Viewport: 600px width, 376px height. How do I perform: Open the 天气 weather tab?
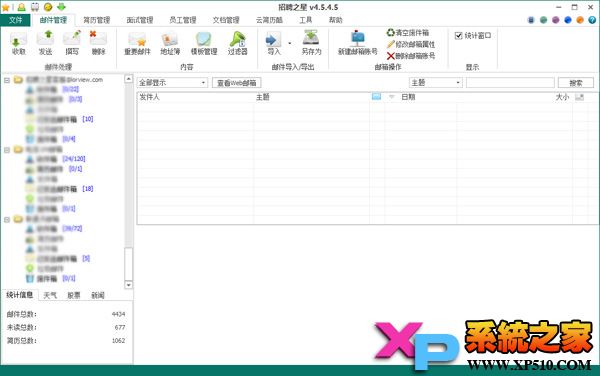click(x=50, y=295)
